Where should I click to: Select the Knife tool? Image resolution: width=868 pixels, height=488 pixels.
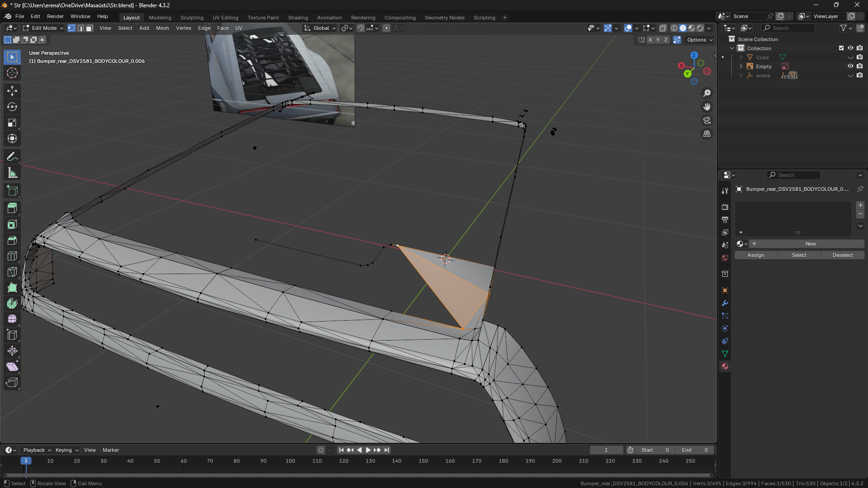tap(12, 272)
